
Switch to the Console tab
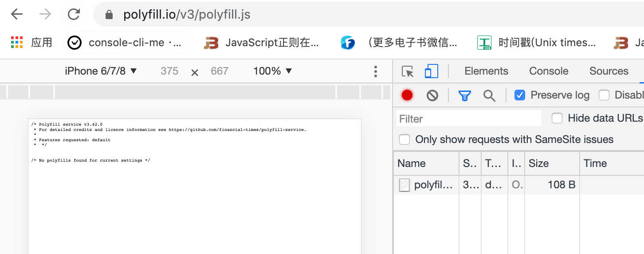coord(549,71)
